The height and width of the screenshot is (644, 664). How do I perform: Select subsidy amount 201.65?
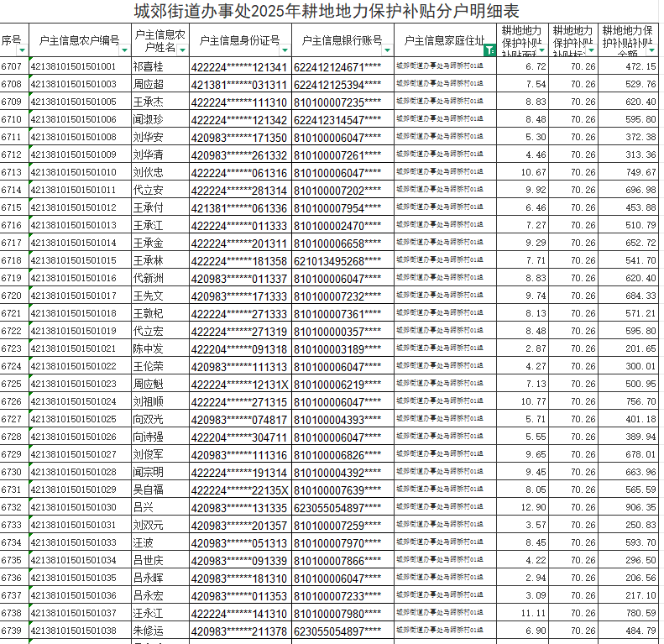(x=629, y=348)
